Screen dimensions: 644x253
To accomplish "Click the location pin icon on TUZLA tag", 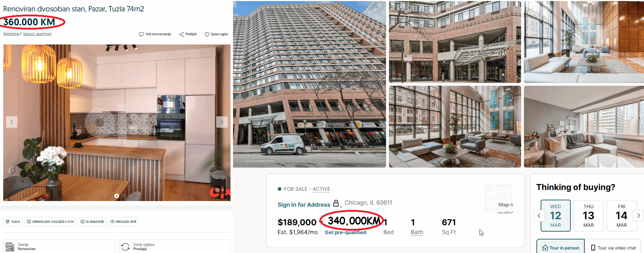I will (x=7, y=222).
